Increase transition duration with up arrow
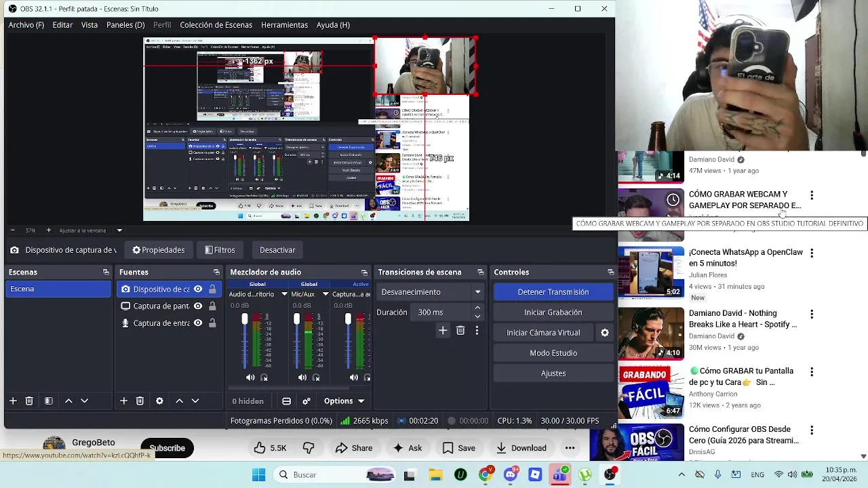868x488 pixels. point(477,308)
